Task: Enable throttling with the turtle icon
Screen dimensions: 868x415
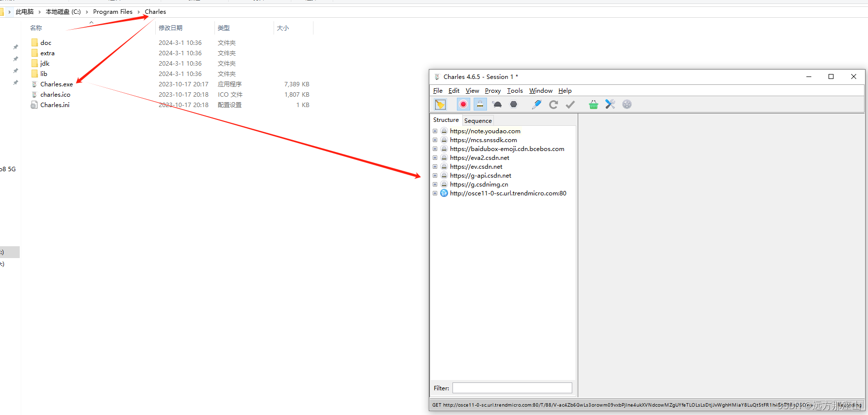Action: click(x=497, y=104)
